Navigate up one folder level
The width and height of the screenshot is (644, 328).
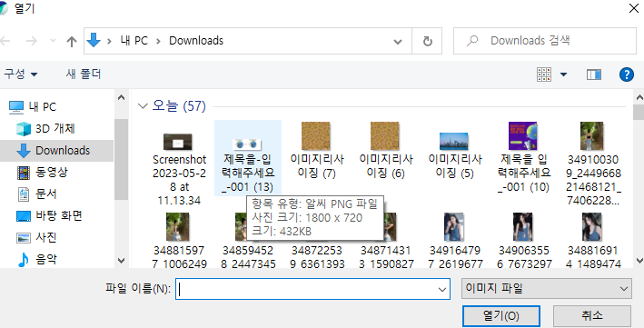point(72,41)
